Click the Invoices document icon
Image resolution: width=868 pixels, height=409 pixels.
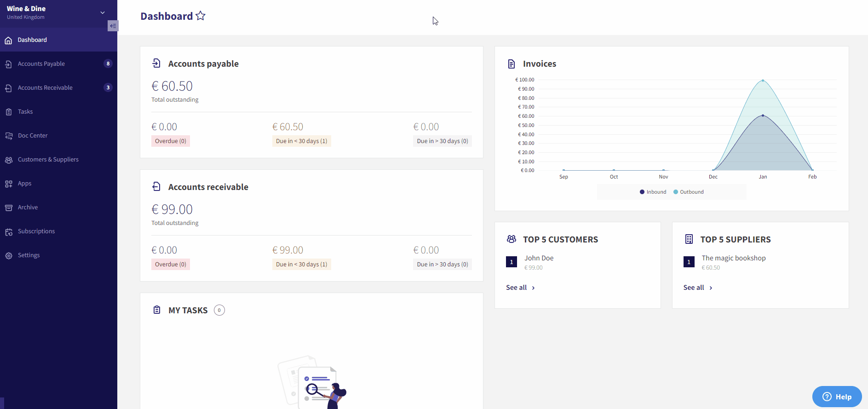click(512, 64)
